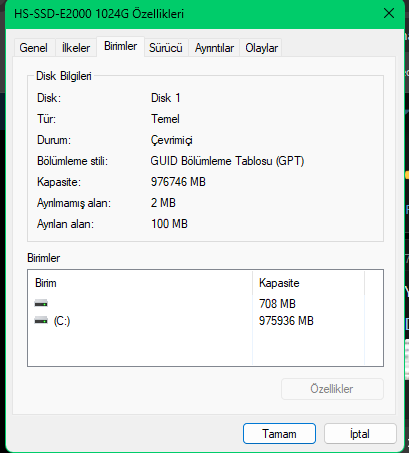Screen dimensions: 409x453
Task: Click the Temel type value
Action: 165,119
